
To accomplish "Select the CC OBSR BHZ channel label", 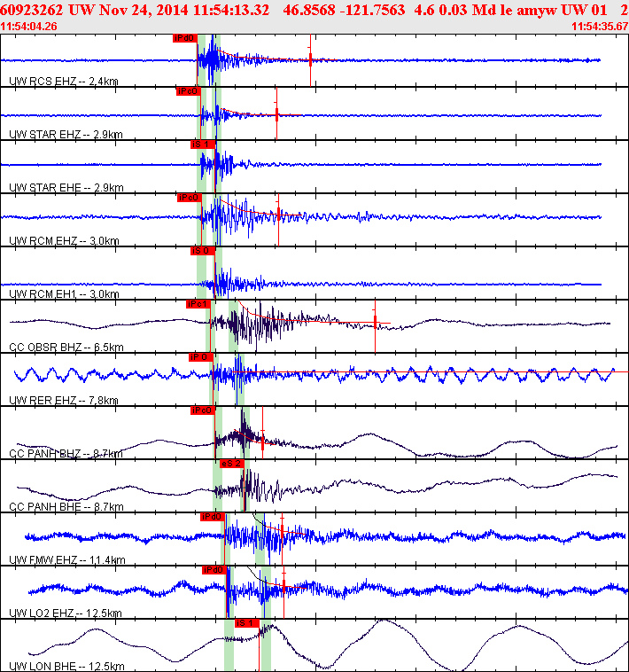I will (66, 347).
